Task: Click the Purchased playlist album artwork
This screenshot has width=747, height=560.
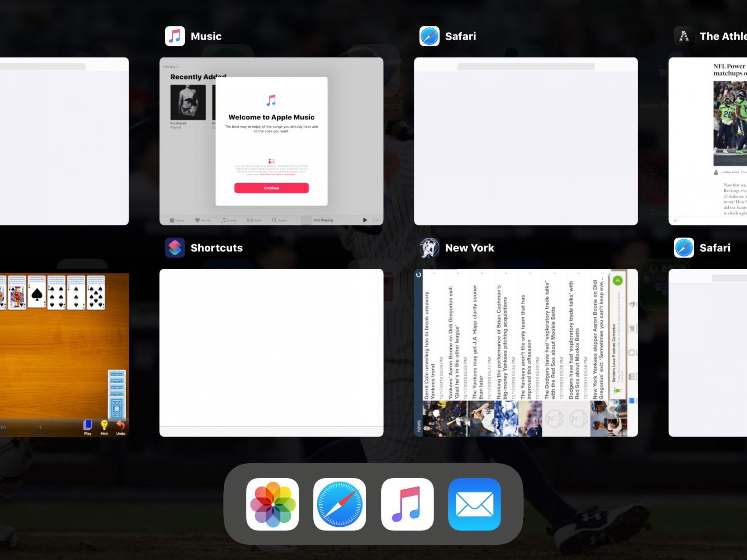Action: coord(188,102)
